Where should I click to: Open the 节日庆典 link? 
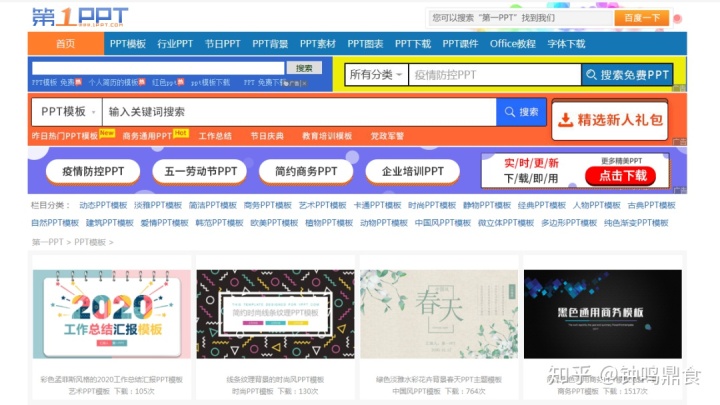[x=267, y=136]
